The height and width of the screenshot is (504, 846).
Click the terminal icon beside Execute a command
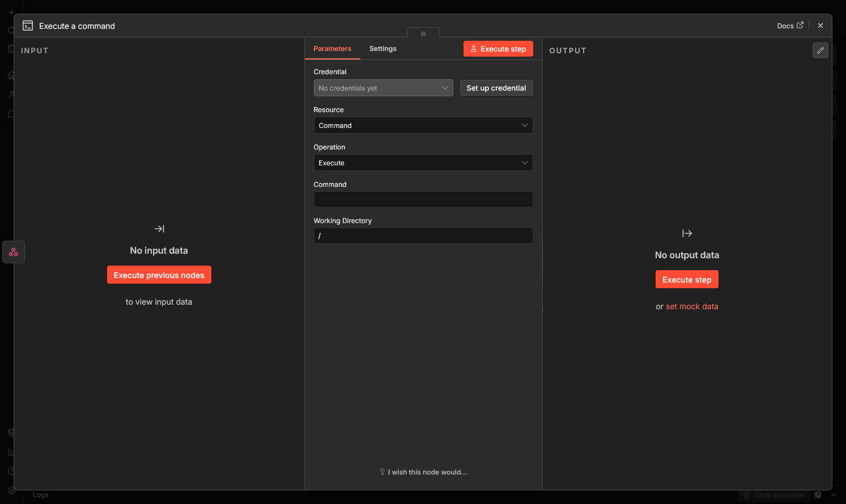click(x=27, y=25)
